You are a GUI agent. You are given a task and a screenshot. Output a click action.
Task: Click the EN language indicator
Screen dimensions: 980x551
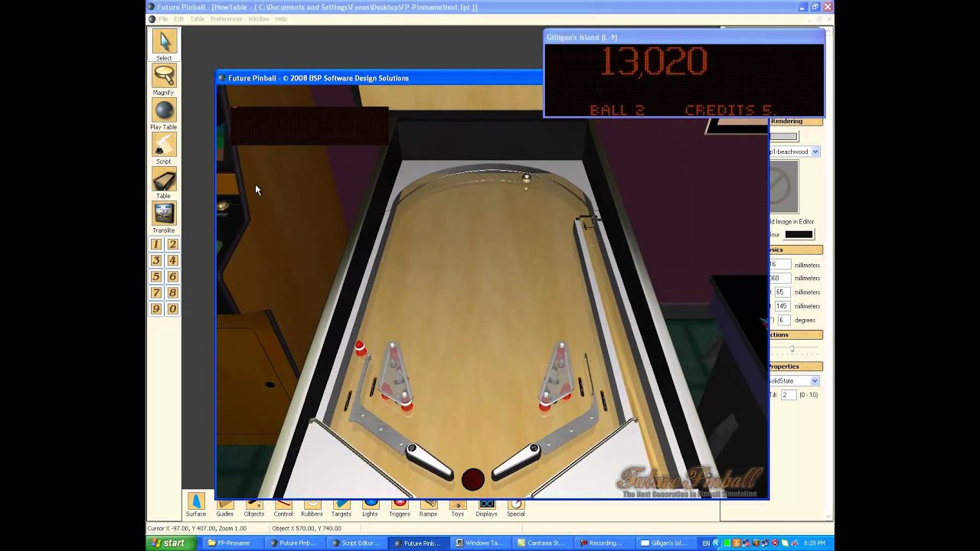point(707,543)
